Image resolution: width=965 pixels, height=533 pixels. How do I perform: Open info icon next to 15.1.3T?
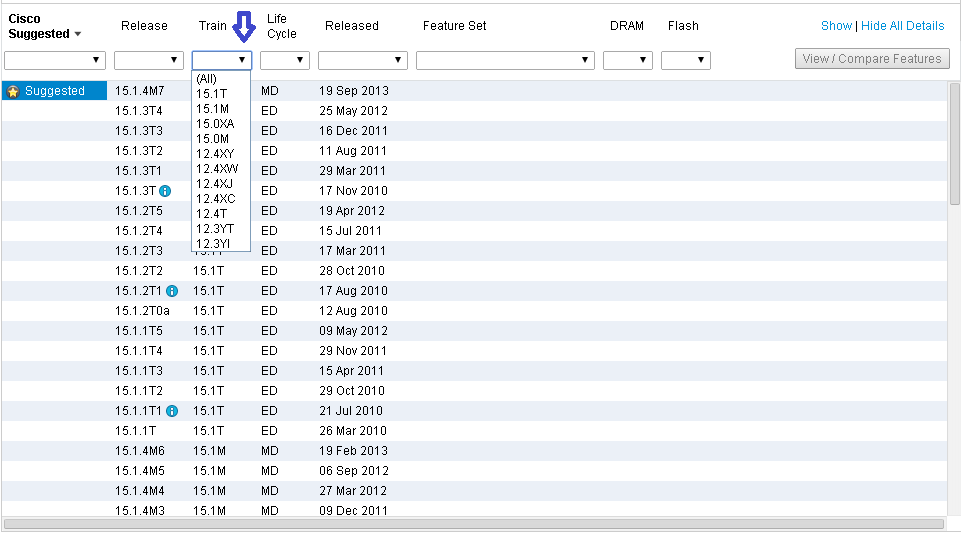(x=165, y=191)
